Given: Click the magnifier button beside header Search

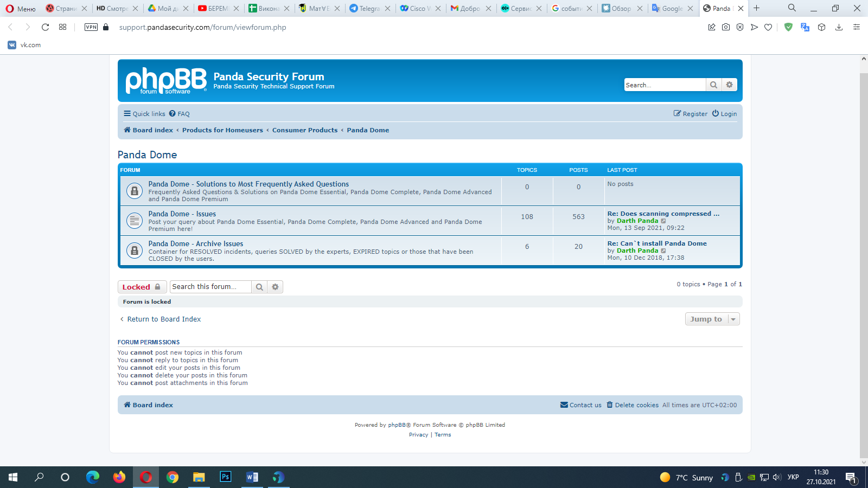Looking at the screenshot, I should (x=713, y=85).
